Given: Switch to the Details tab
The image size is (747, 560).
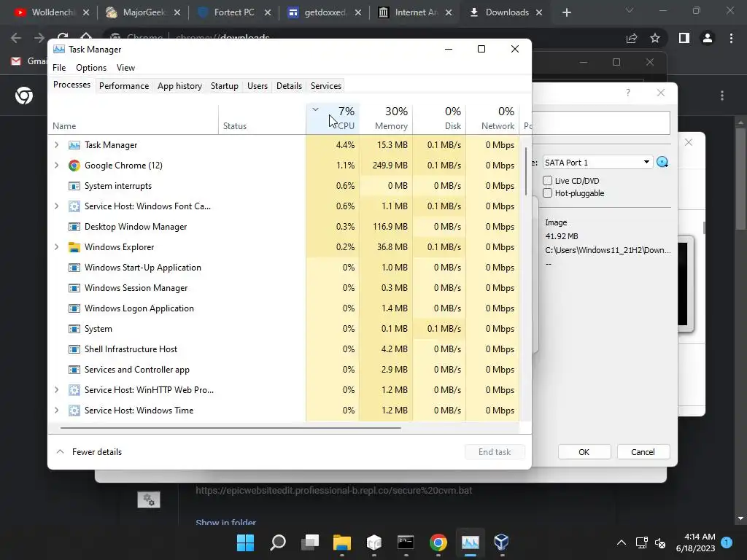Looking at the screenshot, I should click(x=289, y=86).
